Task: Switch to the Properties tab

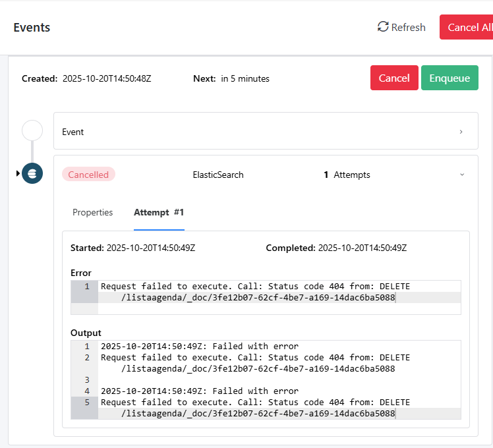Action: (92, 212)
